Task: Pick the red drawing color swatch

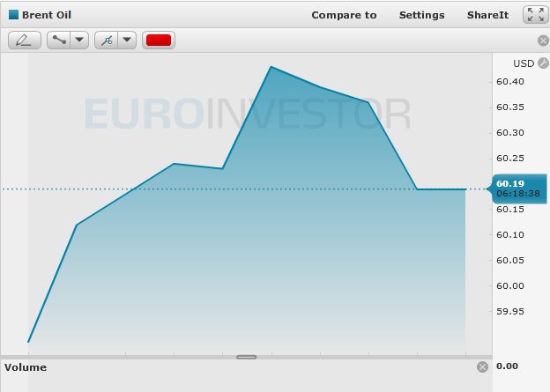Action: (159, 41)
